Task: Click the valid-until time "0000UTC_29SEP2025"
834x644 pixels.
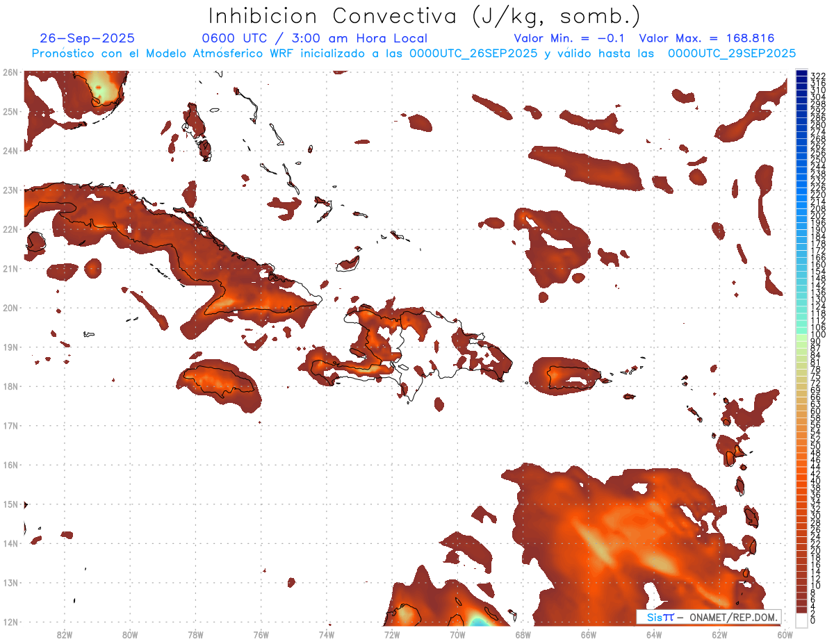Action: coord(731,53)
